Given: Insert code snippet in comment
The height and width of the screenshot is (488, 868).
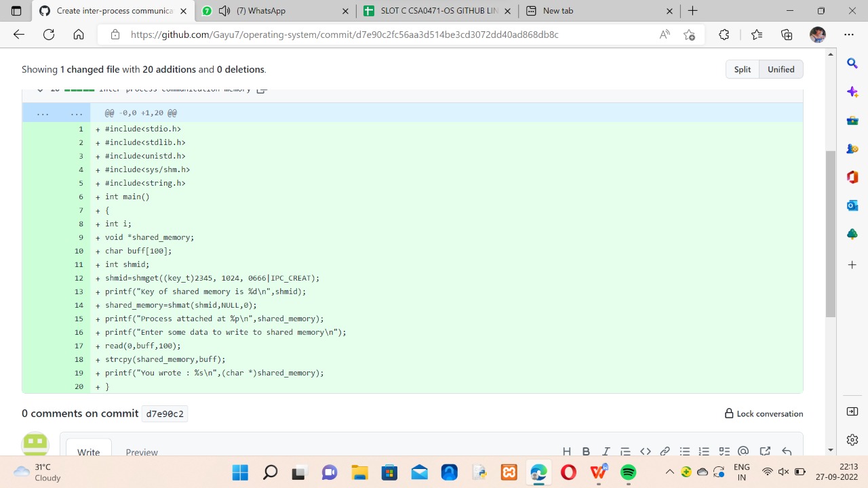Looking at the screenshot, I should tap(646, 451).
